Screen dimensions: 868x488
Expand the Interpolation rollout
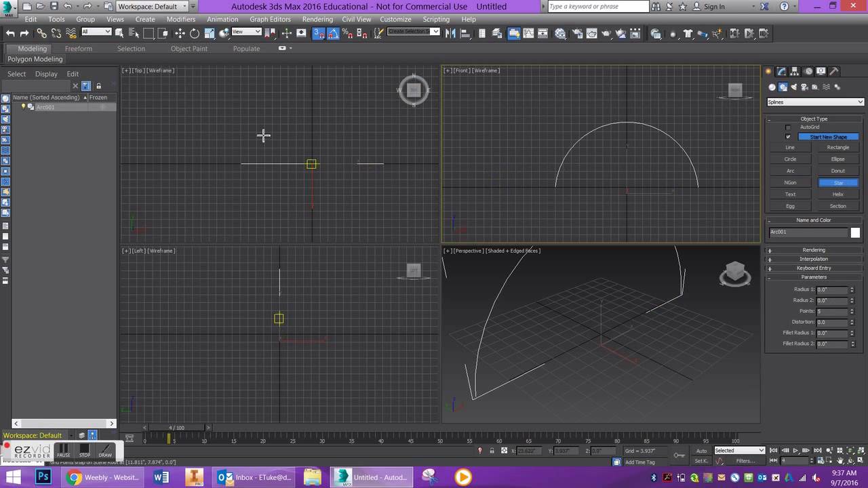click(x=814, y=259)
